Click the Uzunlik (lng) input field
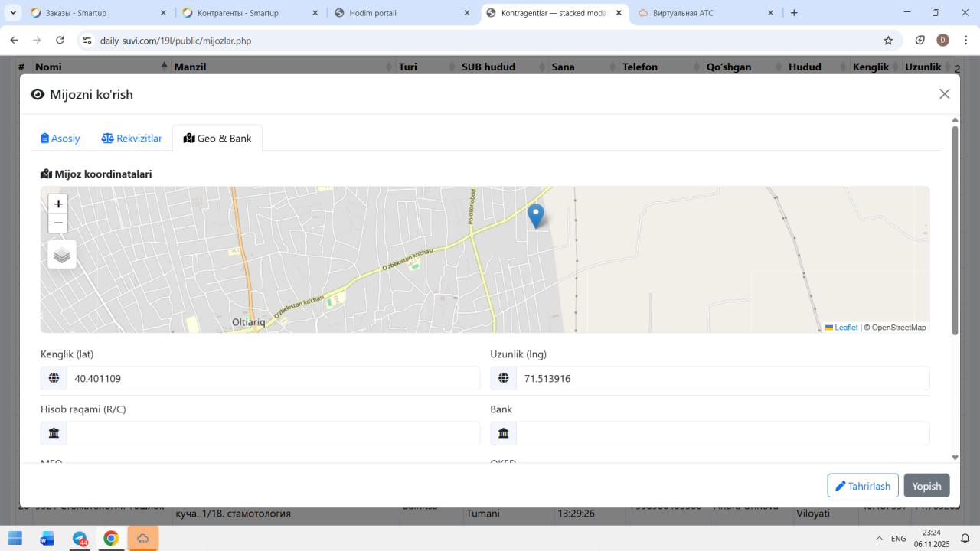Viewport: 980px width, 551px height. click(723, 378)
